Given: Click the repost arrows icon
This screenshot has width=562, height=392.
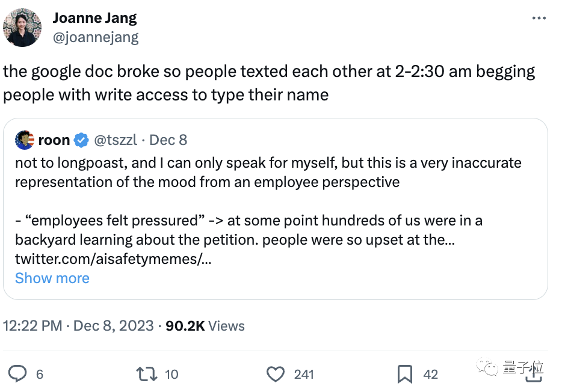Looking at the screenshot, I should click(x=147, y=374).
